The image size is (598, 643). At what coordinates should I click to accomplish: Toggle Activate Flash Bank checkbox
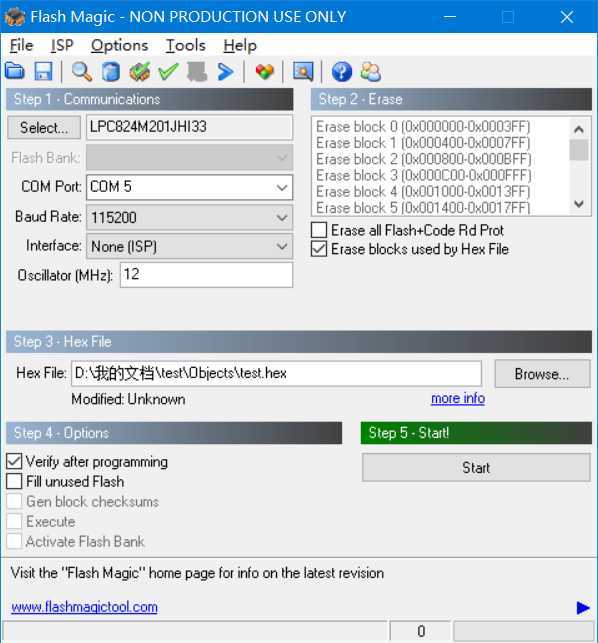click(x=14, y=541)
